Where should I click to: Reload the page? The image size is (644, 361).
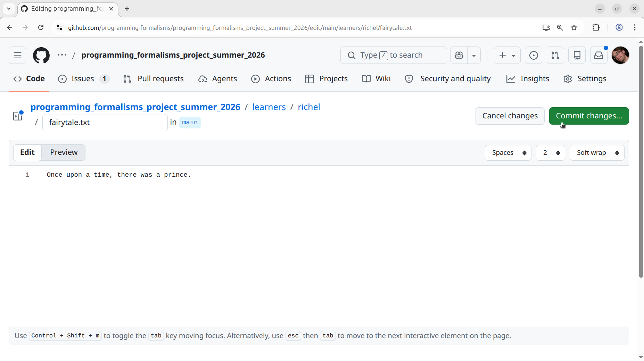pos(41,27)
